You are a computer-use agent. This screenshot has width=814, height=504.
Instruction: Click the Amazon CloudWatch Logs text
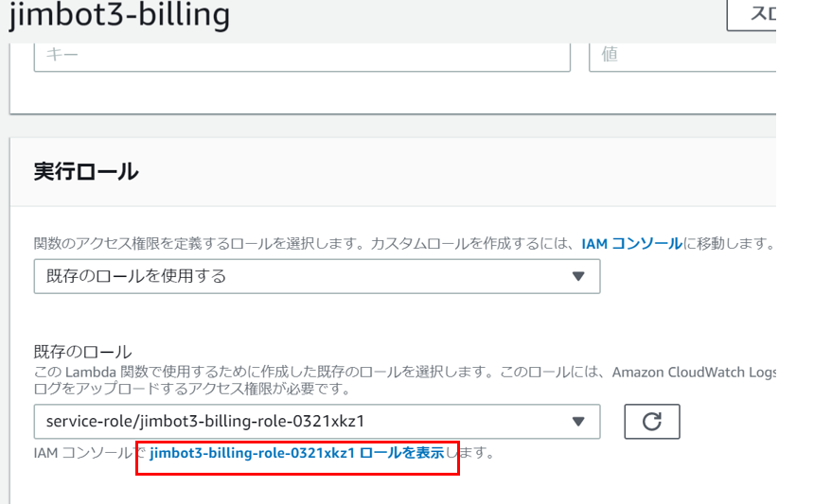pos(694,373)
